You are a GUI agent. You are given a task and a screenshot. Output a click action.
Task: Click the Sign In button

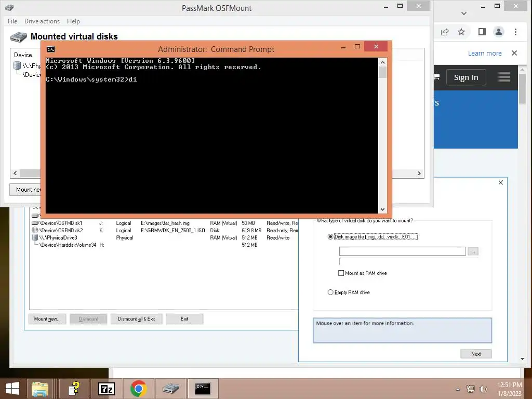(466, 77)
